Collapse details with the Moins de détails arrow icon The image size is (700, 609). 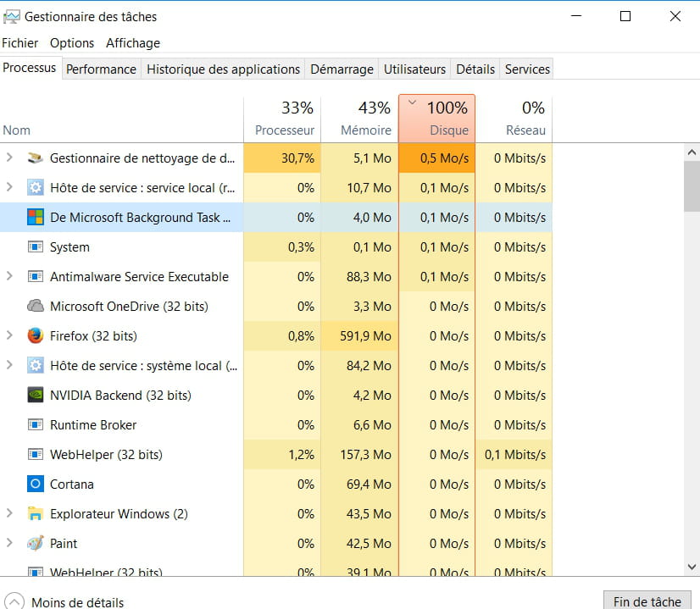pyautogui.click(x=14, y=601)
